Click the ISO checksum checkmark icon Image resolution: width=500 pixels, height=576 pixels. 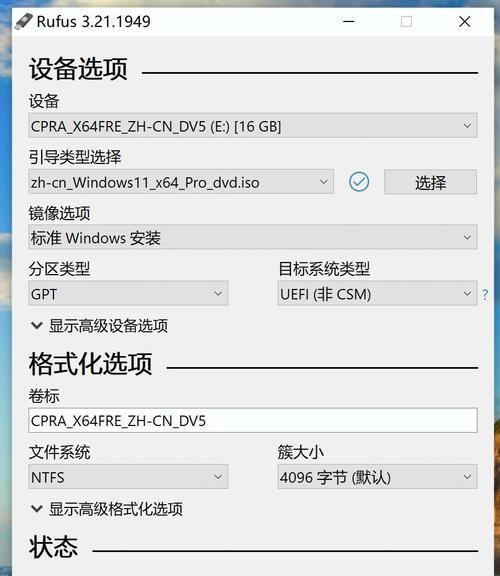click(359, 182)
